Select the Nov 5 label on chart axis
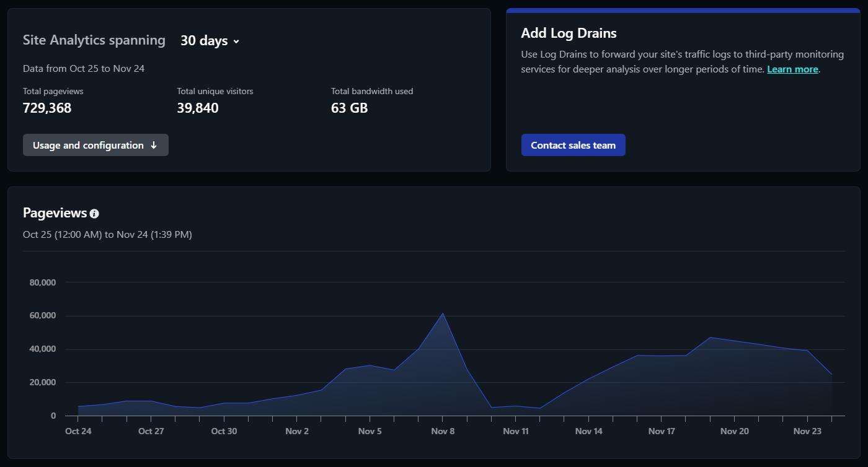The image size is (868, 467). pyautogui.click(x=370, y=431)
